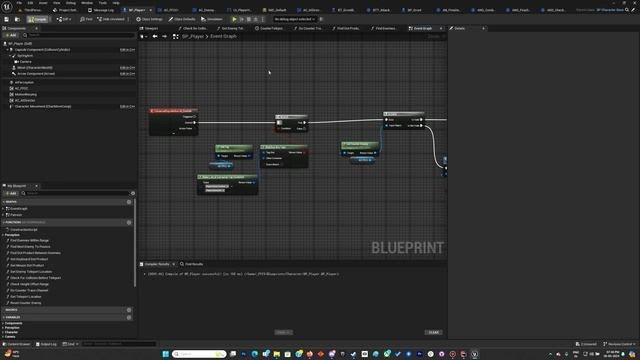Collapse the Capsule Component tree row
This screenshot has height=360, width=640.
[7, 50]
